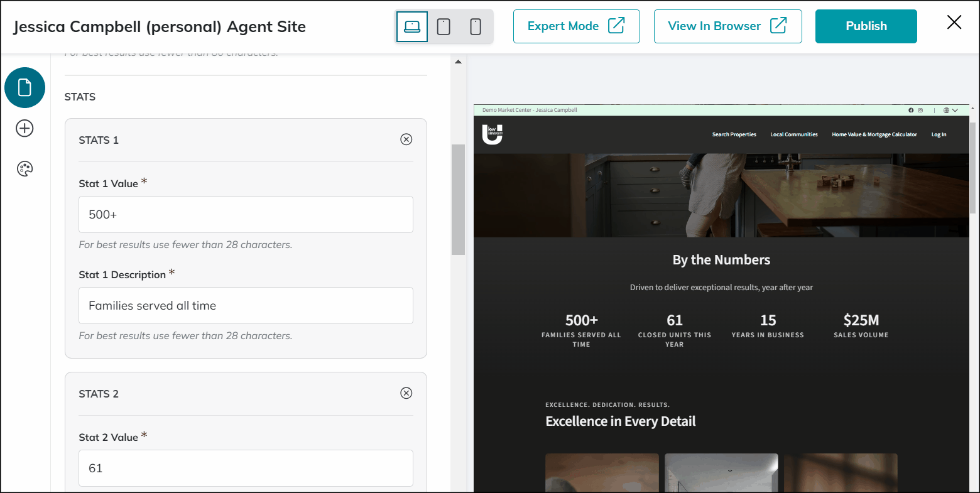
Task: Switch to tablet preview mode
Action: (x=444, y=26)
